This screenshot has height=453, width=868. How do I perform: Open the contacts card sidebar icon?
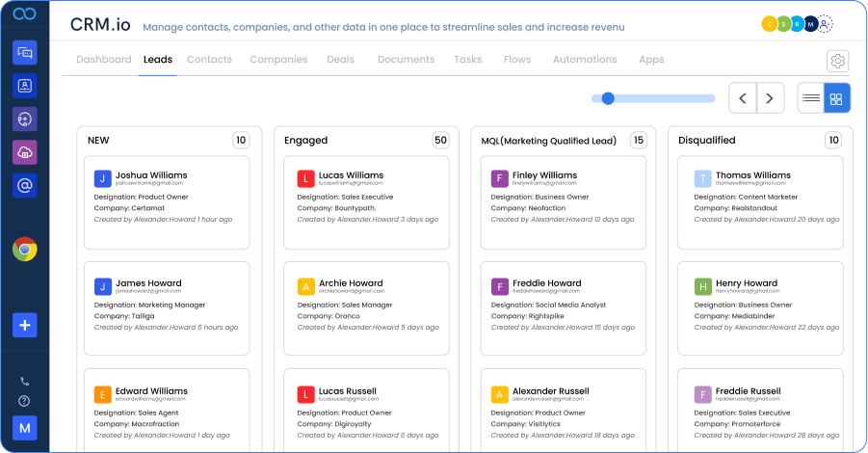(25, 86)
